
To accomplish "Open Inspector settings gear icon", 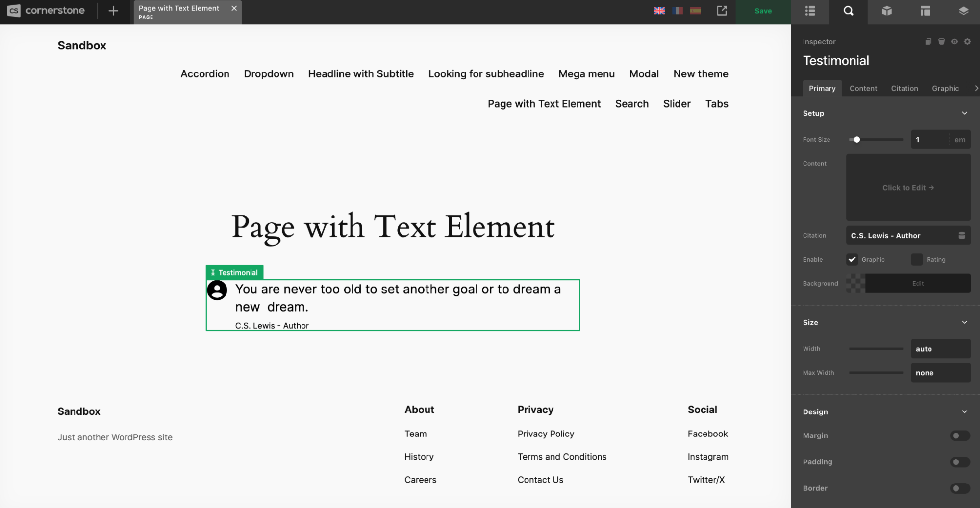I will [x=967, y=42].
